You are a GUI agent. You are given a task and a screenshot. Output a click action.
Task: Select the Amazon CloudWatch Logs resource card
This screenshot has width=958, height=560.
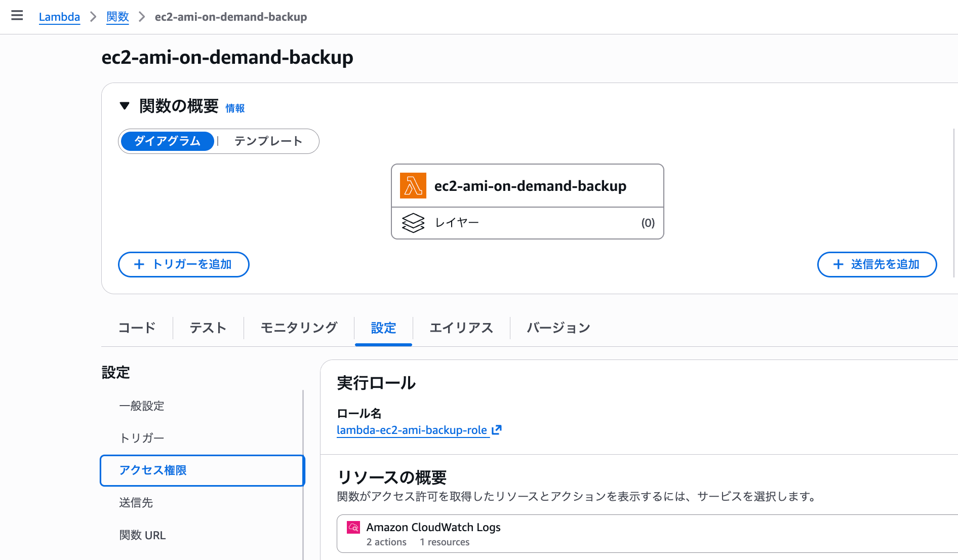click(x=647, y=534)
